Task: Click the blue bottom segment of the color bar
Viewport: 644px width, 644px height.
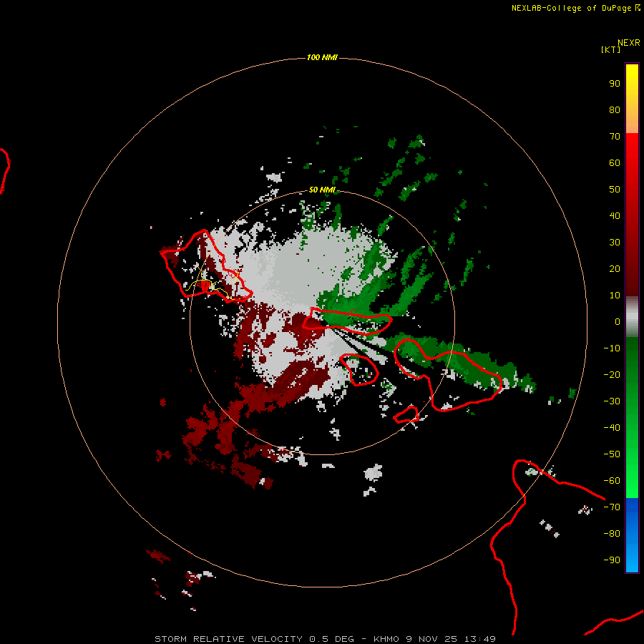Action: (x=632, y=535)
